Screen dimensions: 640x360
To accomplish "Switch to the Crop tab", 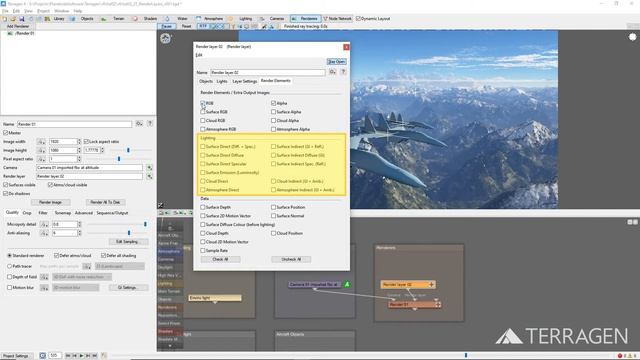I will coord(27,213).
